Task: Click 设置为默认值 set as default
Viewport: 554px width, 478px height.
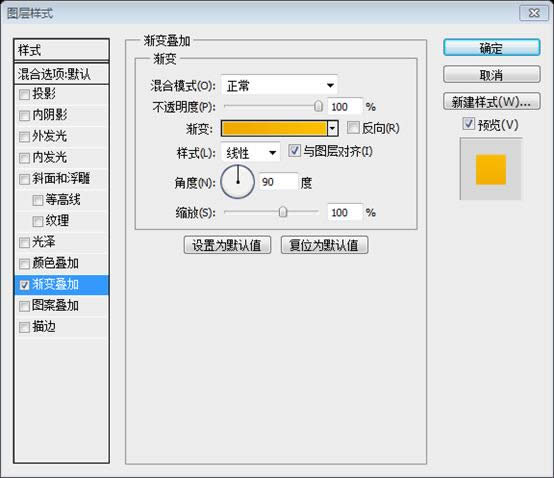Action: (x=227, y=245)
